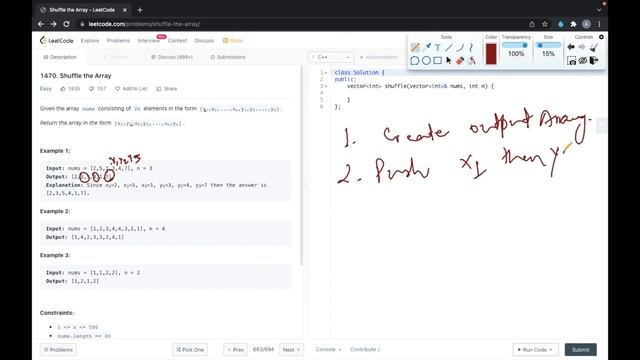Viewport: 640px width, 360px height.
Task: Open a new browser tab with plus
Action: [x=140, y=10]
